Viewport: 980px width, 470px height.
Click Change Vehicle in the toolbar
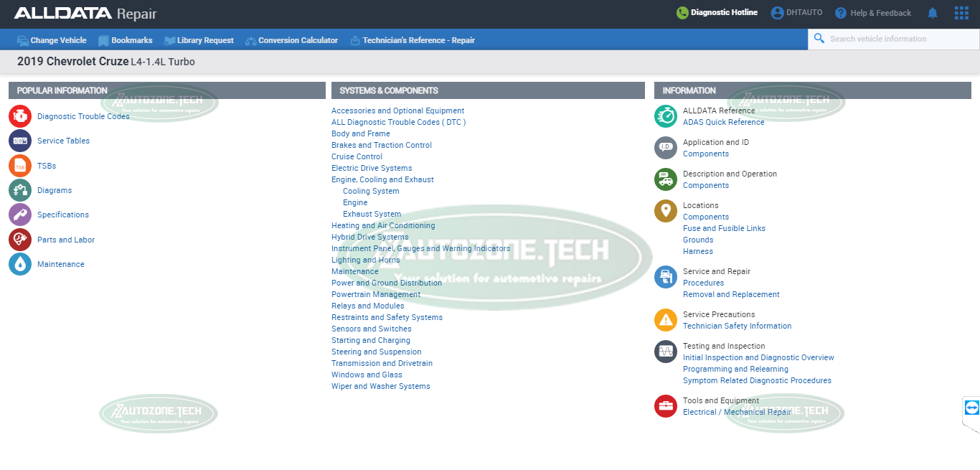pyautogui.click(x=52, y=40)
